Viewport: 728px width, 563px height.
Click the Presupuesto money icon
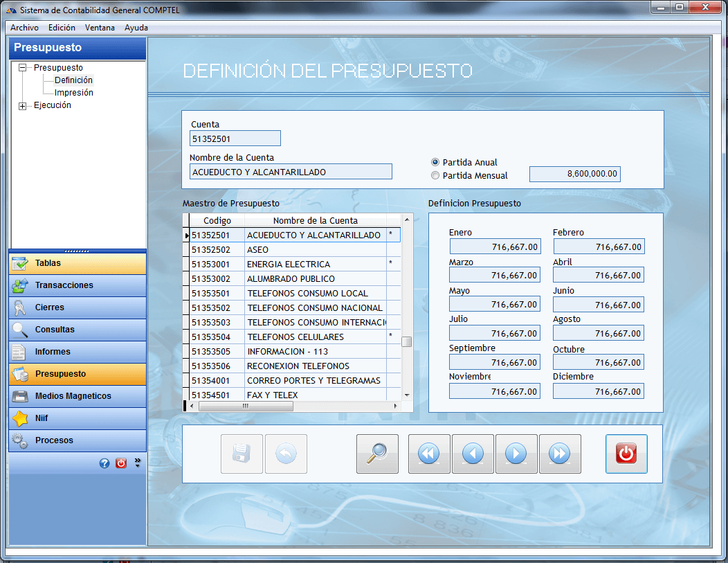(x=20, y=374)
